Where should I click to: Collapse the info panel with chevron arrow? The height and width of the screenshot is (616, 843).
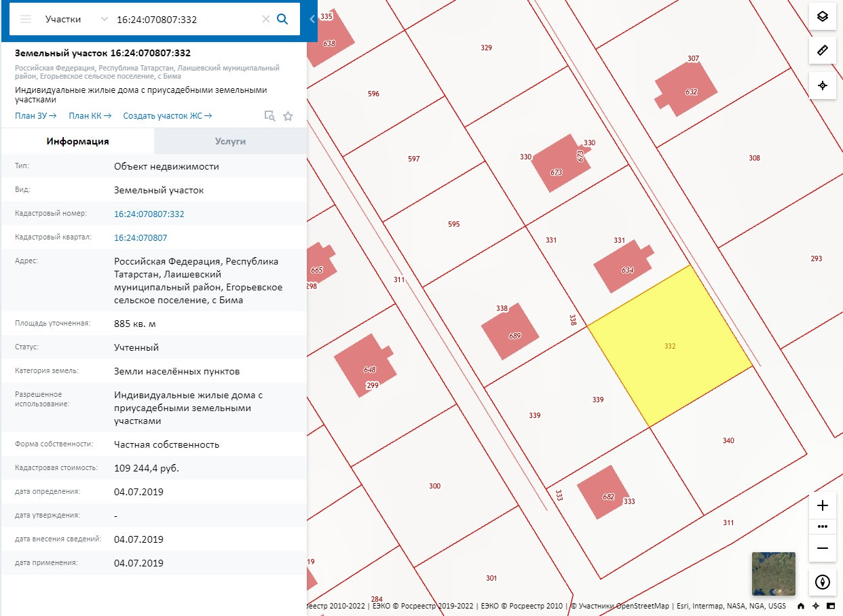coord(312,19)
